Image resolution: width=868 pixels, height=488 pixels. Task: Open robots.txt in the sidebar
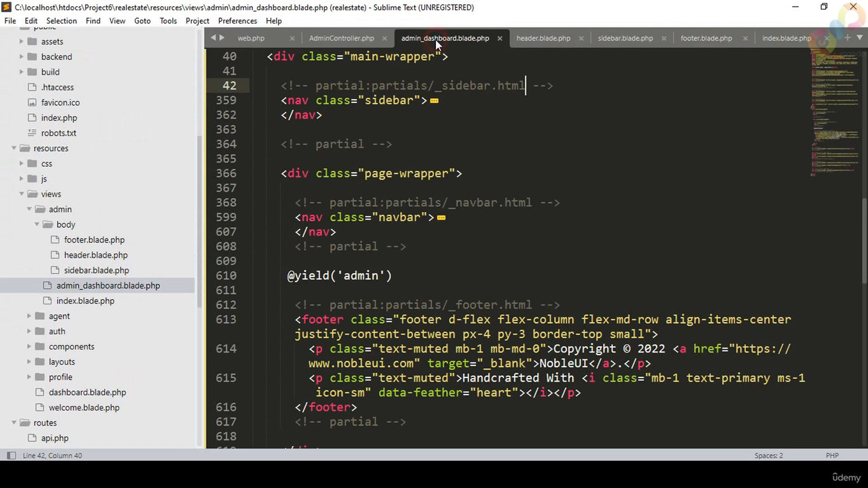tap(58, 133)
